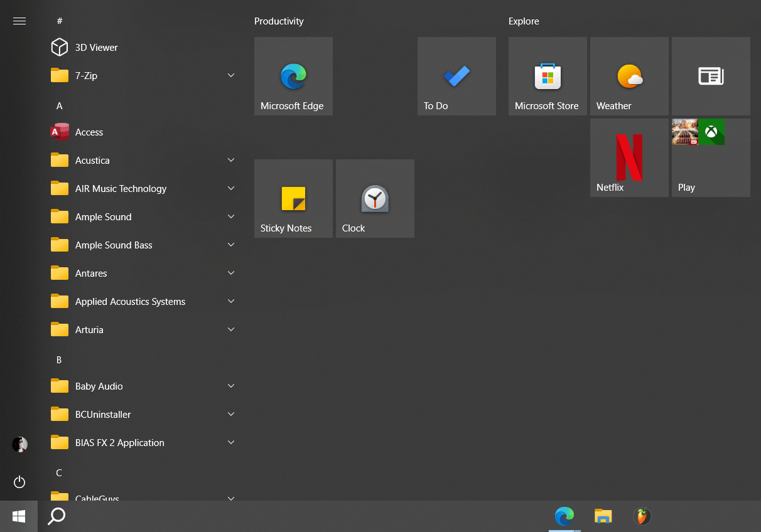The height and width of the screenshot is (532, 761).
Task: Open the Clock tile
Action: point(375,198)
